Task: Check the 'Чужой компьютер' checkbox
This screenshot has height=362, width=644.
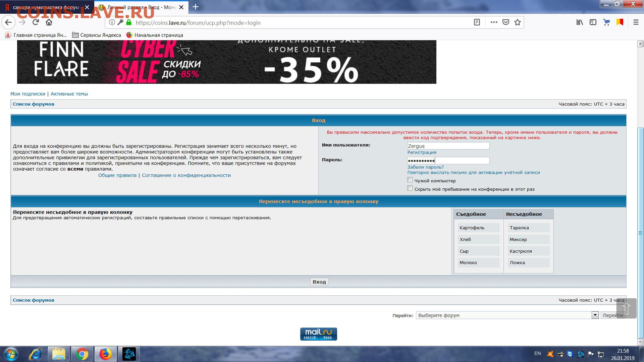Action: tap(410, 180)
